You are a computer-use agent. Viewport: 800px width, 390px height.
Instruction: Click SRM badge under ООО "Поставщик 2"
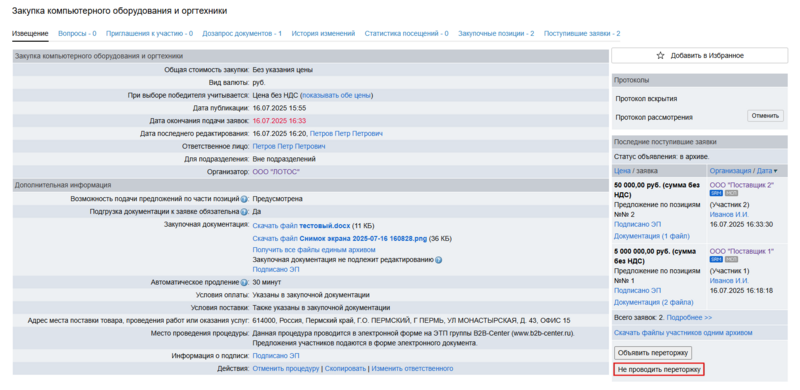click(716, 193)
